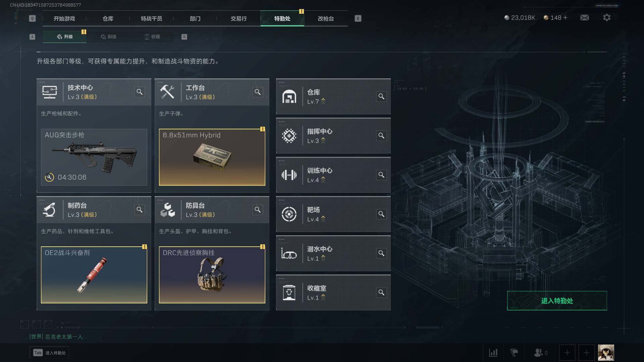Open the mail envelope icon

point(584,17)
